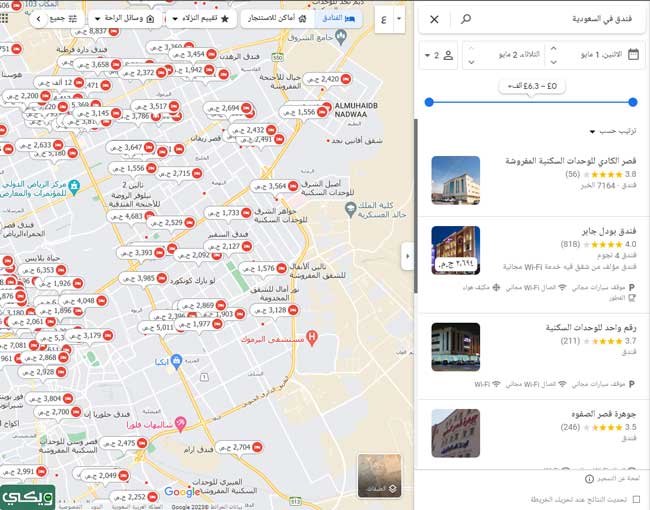Click the Boudl Jaber hotel thumbnail
Image resolution: width=650 pixels, height=510 pixels.
pos(456,250)
